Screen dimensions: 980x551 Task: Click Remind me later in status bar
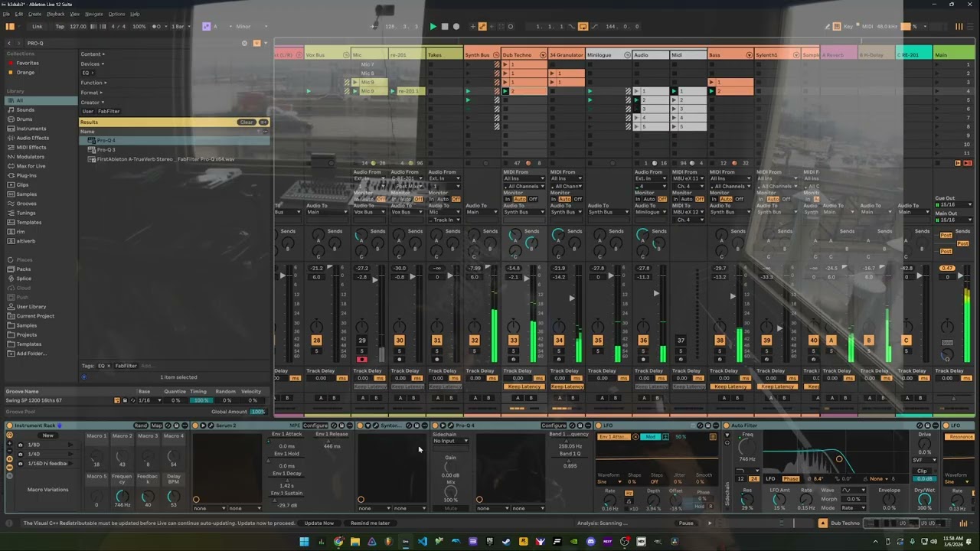click(370, 523)
